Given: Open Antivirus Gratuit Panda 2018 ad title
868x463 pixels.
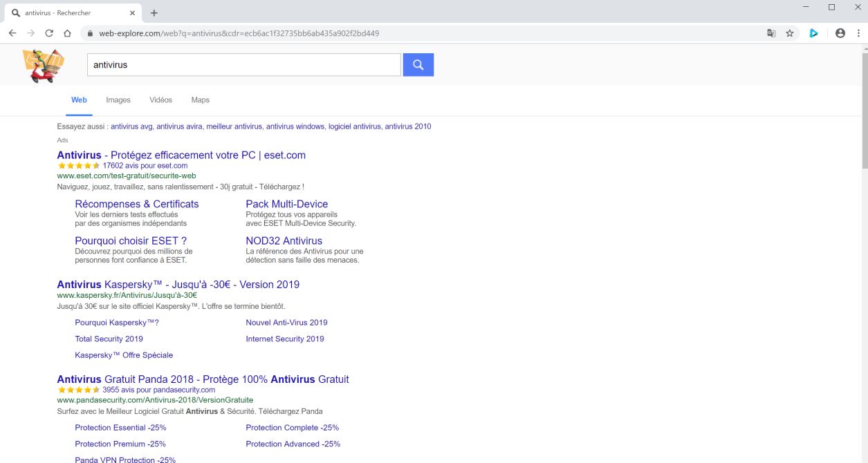Looking at the screenshot, I should click(x=203, y=379).
